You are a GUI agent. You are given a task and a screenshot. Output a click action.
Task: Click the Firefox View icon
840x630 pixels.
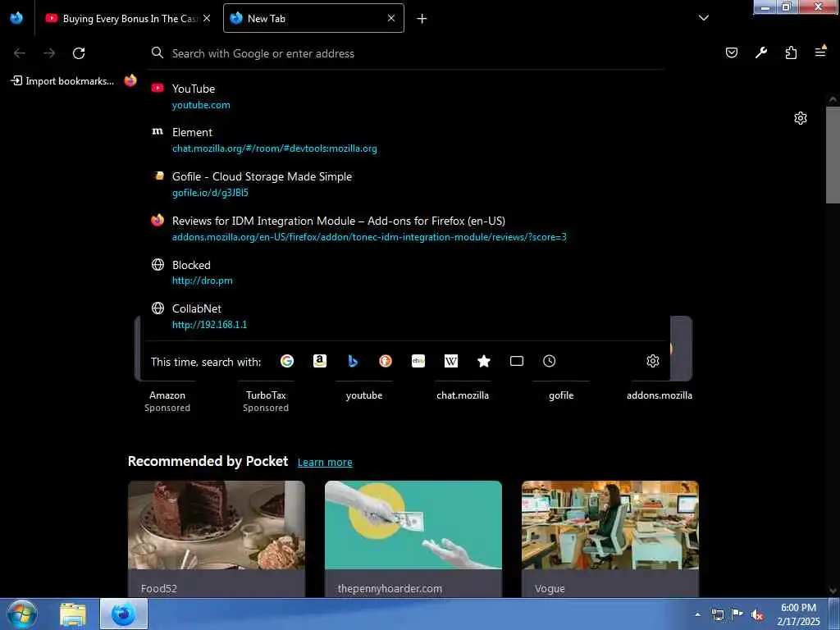coord(16,18)
